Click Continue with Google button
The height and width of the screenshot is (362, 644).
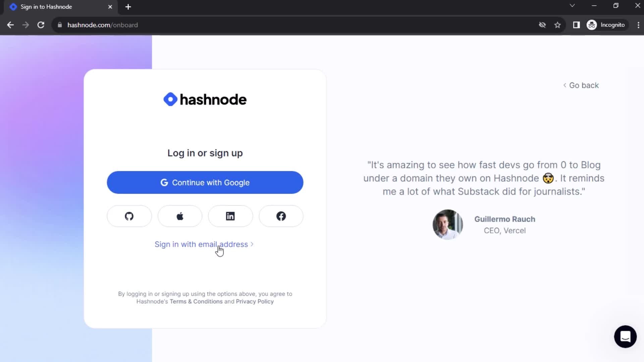pos(205,183)
